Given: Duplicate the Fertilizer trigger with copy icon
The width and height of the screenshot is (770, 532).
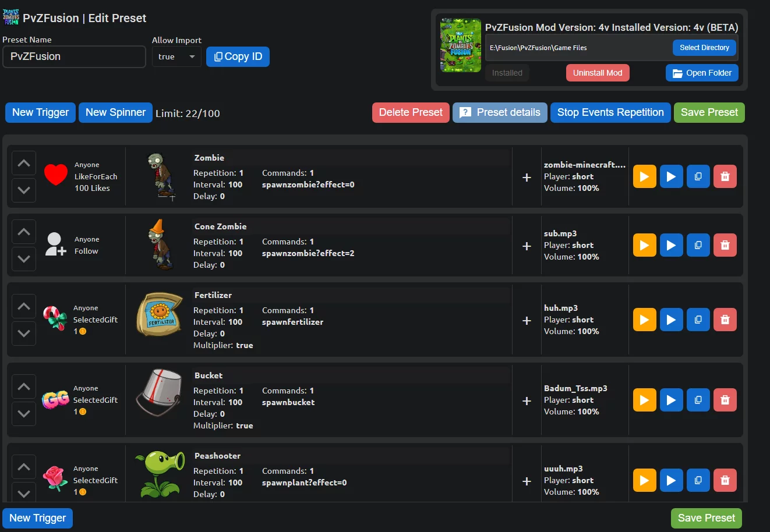Looking at the screenshot, I should point(698,320).
